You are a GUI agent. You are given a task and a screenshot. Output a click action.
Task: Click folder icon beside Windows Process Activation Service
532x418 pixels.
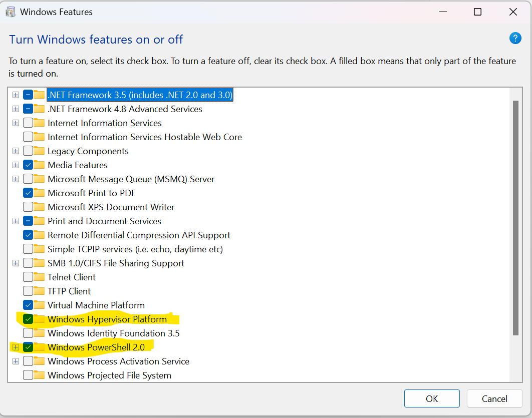[39, 361]
